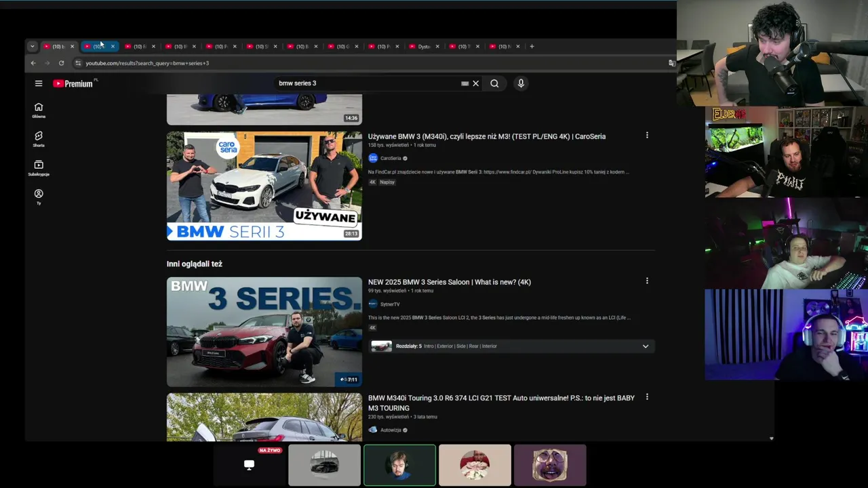This screenshot has width=868, height=488.
Task: Open 'Używane BMW 3 (M340i)' video title
Action: (487, 136)
